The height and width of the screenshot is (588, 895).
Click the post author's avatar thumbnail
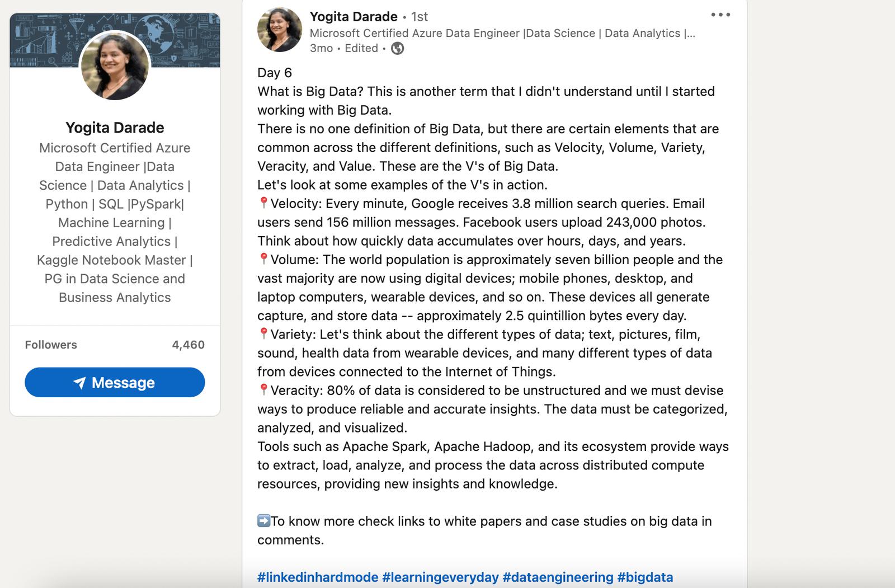click(x=279, y=30)
